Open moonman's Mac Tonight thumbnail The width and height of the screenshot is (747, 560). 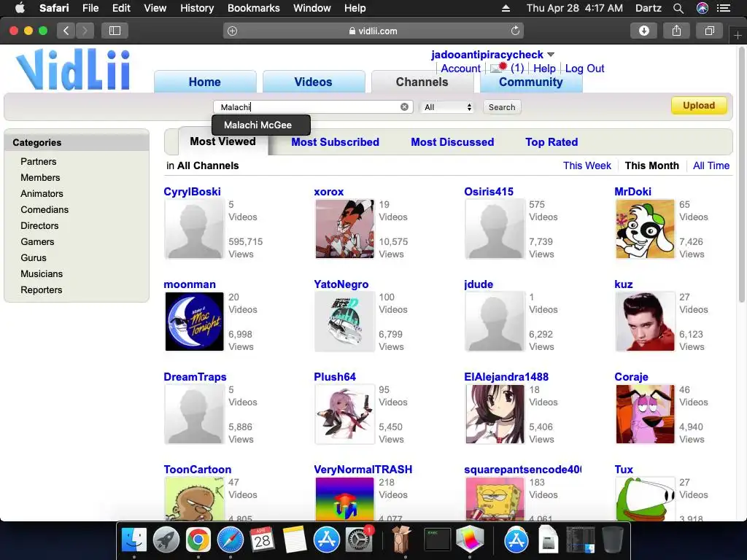point(194,322)
